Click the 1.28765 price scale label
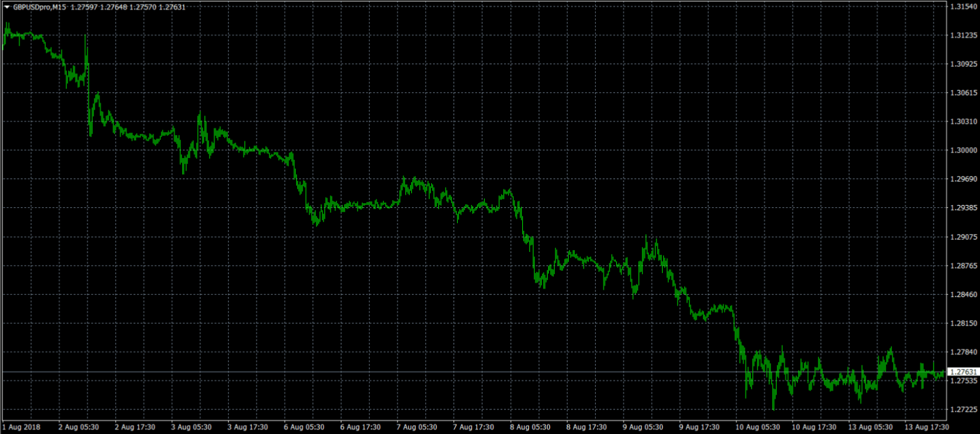980x434 pixels. click(964, 266)
